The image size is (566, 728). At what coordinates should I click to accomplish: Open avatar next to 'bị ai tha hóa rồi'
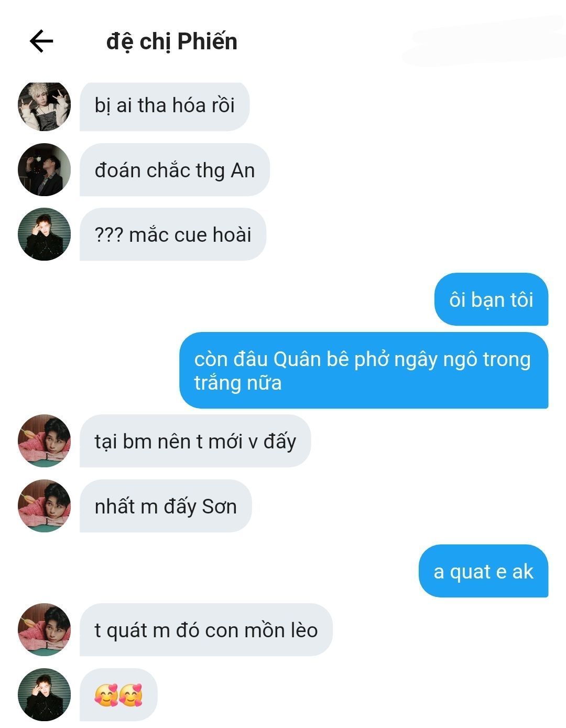tap(44, 105)
